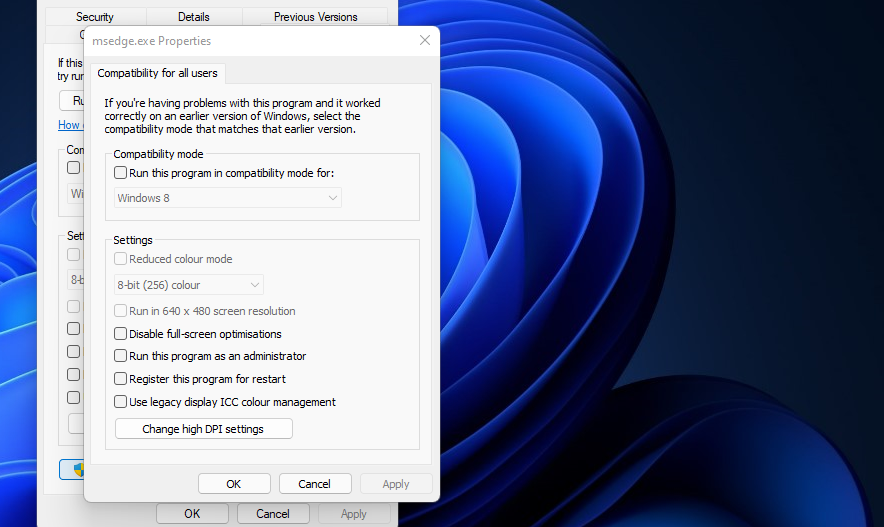Click the msedge.exe Properties title text

pos(152,41)
